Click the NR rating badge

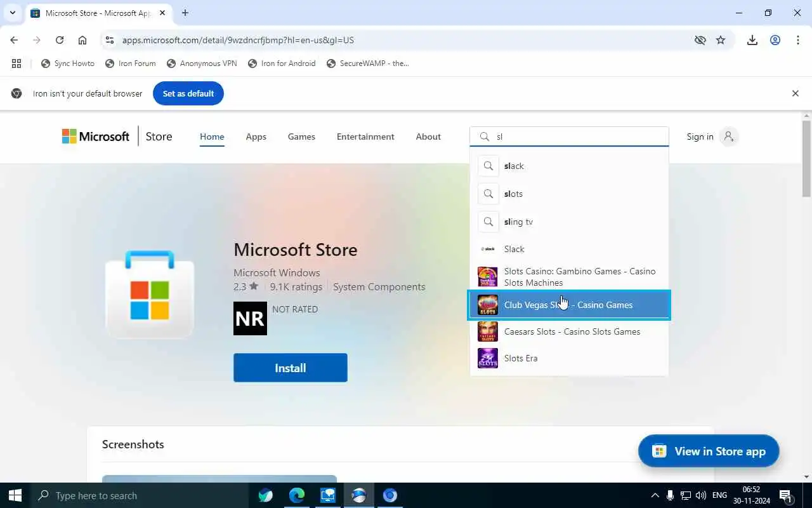tap(250, 318)
